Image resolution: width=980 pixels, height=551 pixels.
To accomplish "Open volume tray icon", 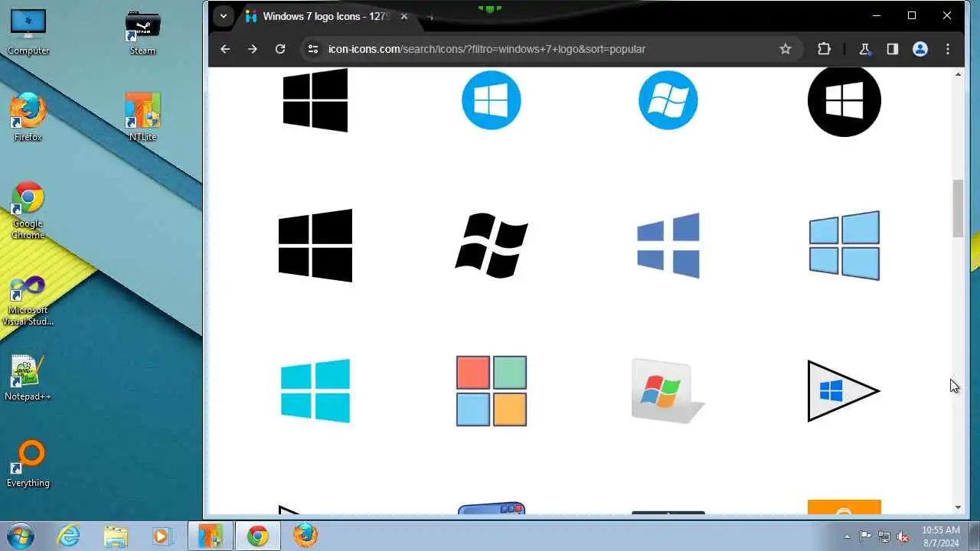I will point(903,536).
